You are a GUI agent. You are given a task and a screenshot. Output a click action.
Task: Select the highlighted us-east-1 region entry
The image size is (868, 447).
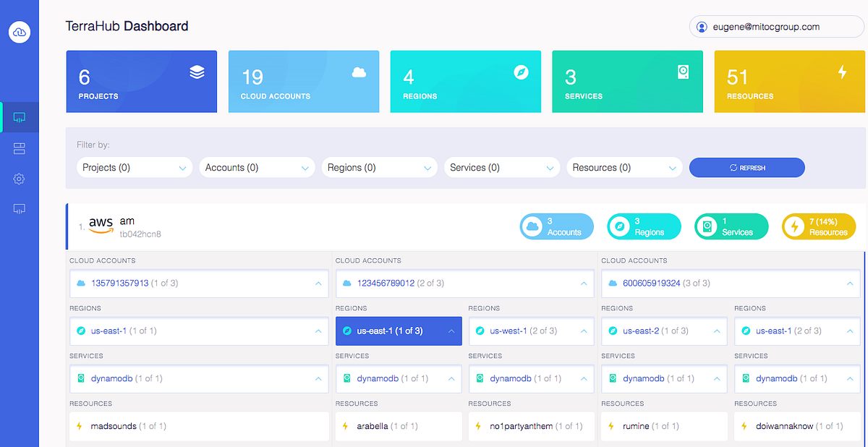coord(399,331)
